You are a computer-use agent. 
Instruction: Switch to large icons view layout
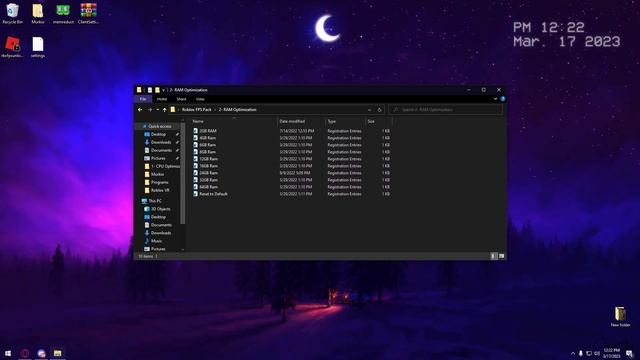pos(502,256)
